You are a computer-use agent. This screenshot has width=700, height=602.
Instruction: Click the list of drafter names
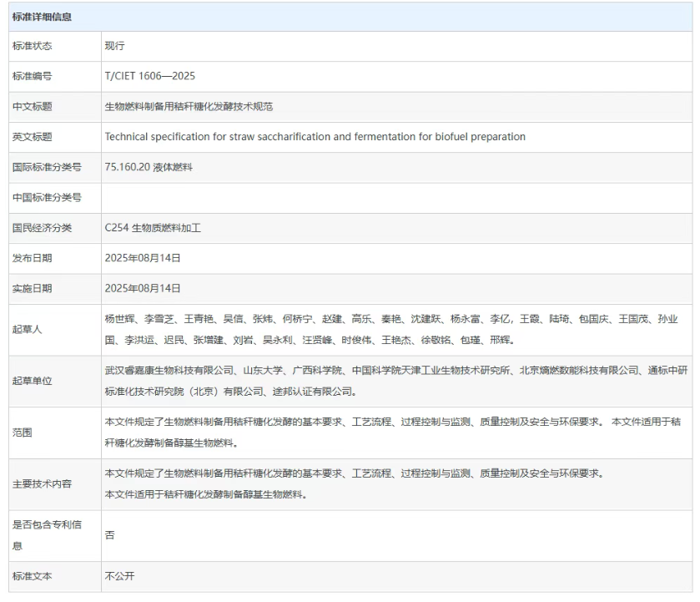click(x=392, y=330)
